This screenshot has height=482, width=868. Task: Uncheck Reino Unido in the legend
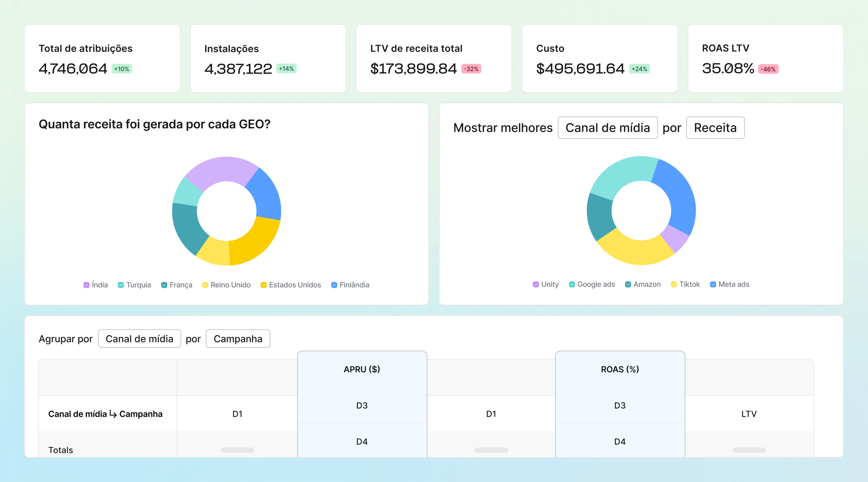[x=205, y=285]
